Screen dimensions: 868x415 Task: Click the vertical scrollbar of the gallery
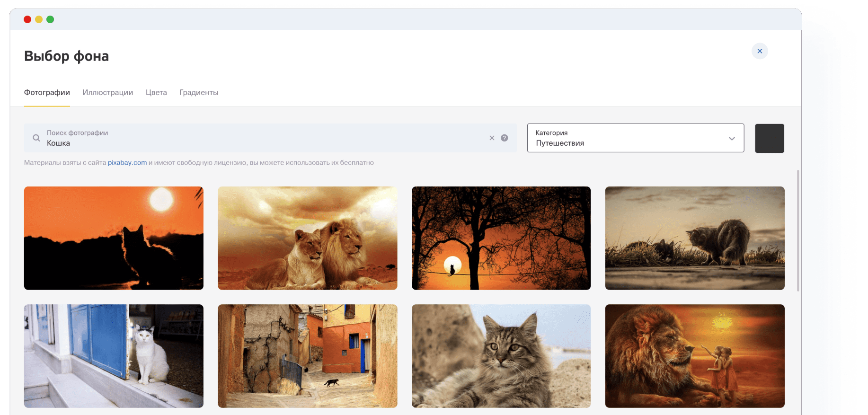[798, 230]
